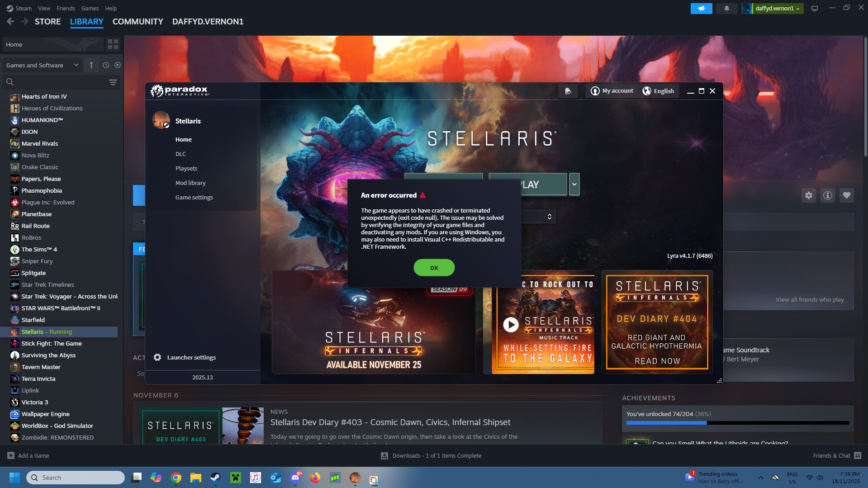Open advanced filter options icon
This screenshot has height=488, width=868.
click(x=113, y=82)
